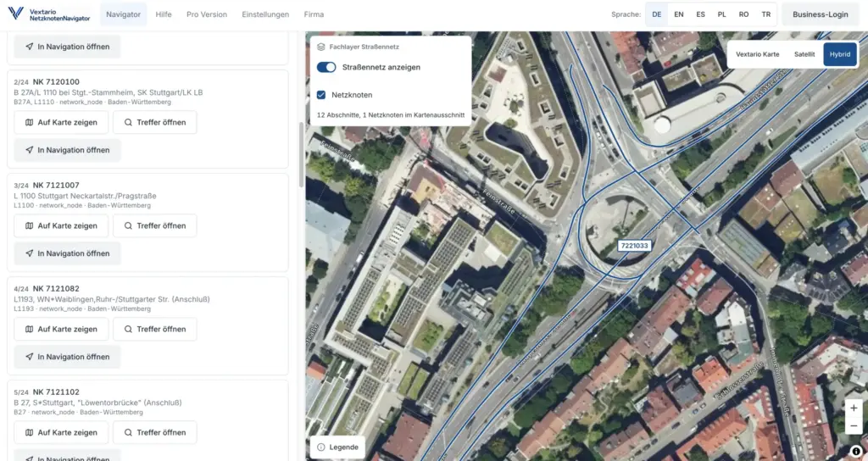Screen dimensions: 868x461
Task: Select PL language
Action: [722, 14]
